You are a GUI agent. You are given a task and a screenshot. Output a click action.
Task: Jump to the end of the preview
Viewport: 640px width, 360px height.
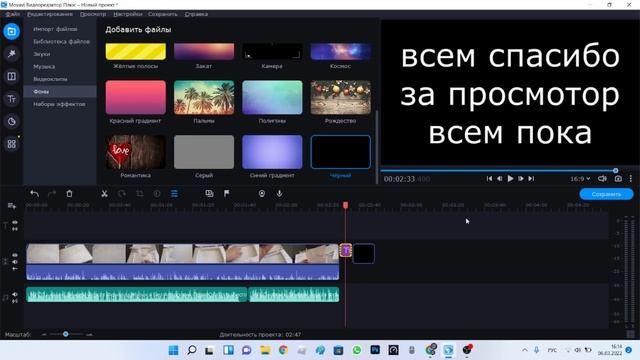tap(531, 179)
